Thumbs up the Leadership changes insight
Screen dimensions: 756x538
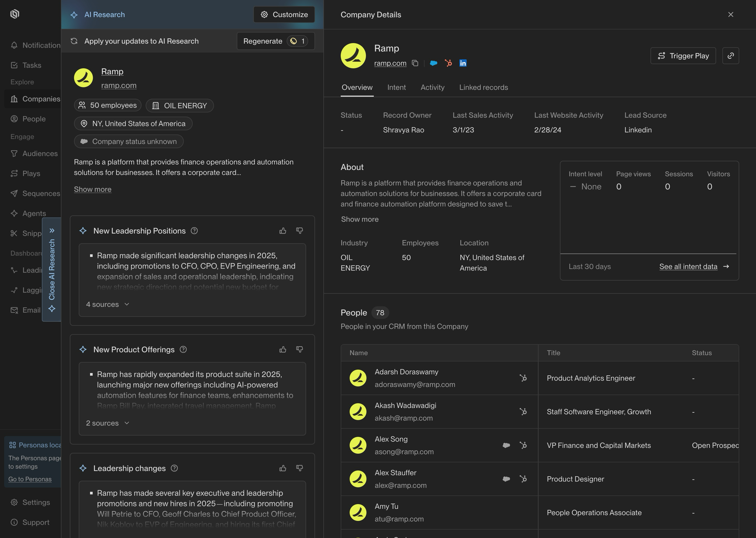pyautogui.click(x=283, y=468)
